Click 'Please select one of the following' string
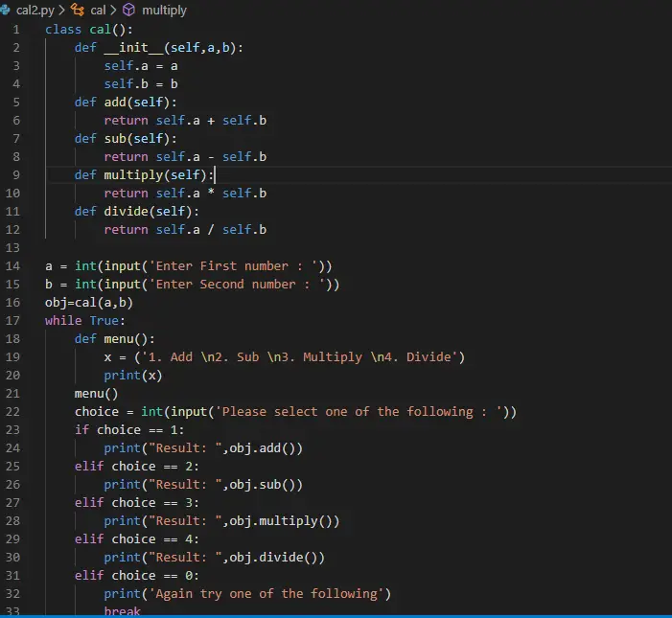Viewport: 672px width, 618px height. [x=359, y=412]
